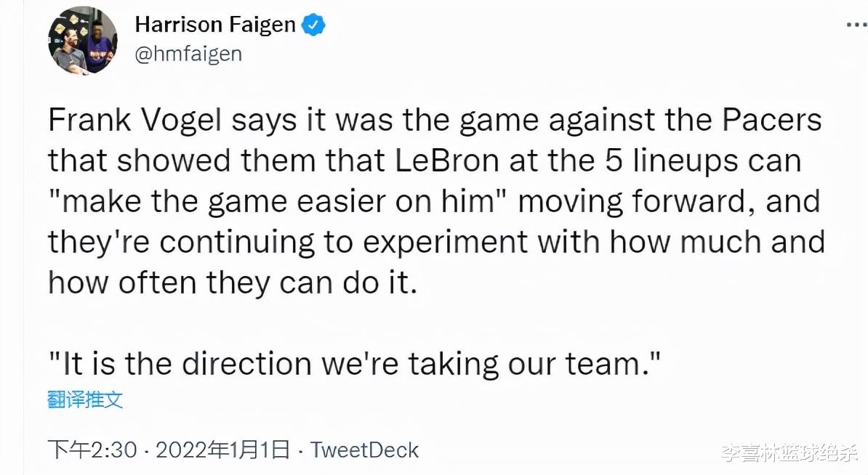Click the word Pacers in the tweet
Image resolution: width=868 pixels, height=475 pixels.
[770, 119]
